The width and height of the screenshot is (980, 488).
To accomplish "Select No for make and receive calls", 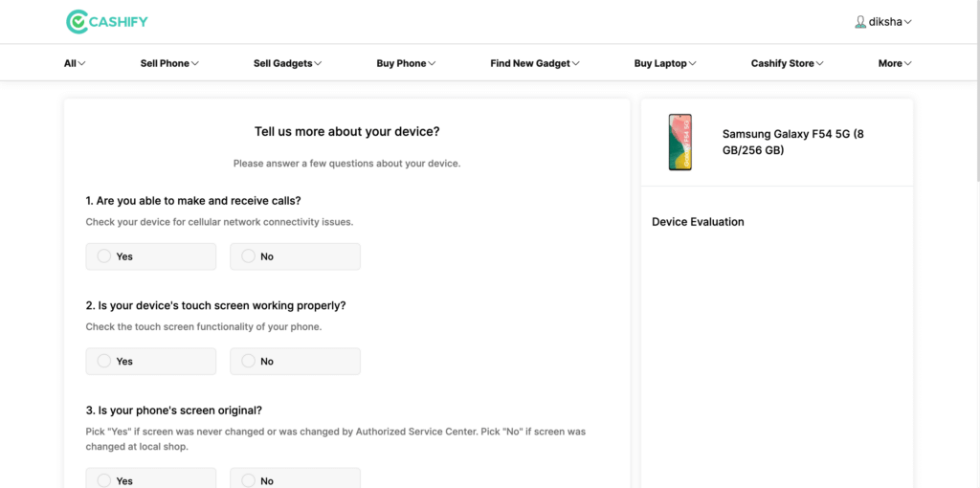I will pyautogui.click(x=295, y=256).
